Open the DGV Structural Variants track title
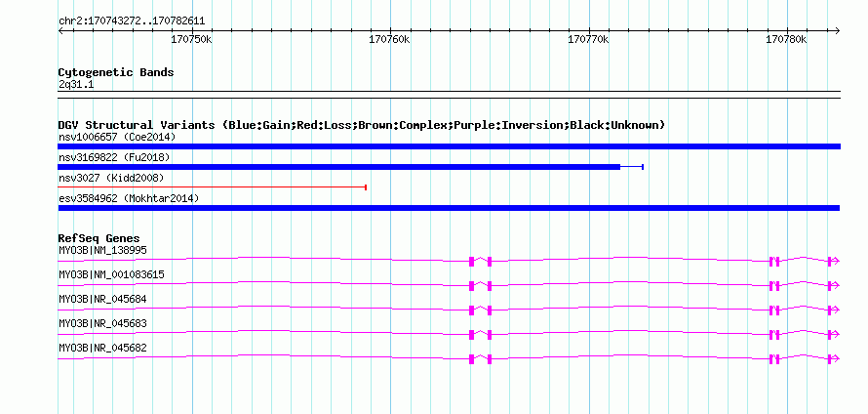This screenshot has width=868, height=414. coord(362,125)
